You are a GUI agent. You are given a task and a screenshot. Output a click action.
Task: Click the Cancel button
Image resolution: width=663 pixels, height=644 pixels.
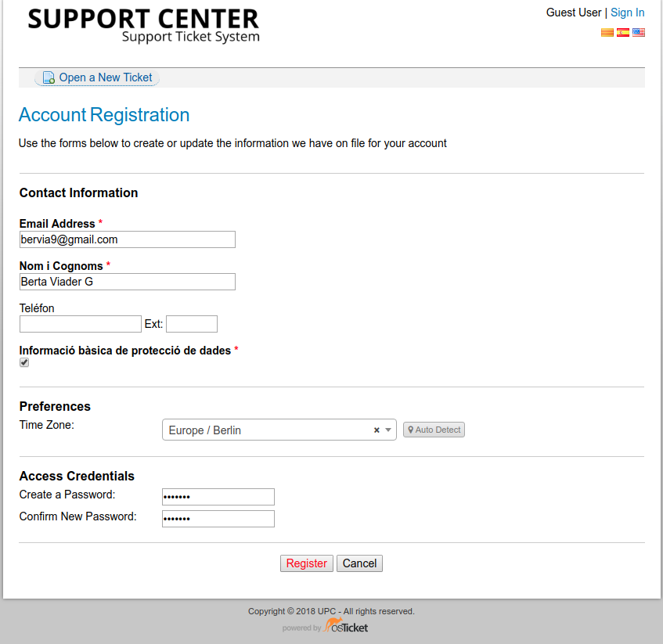click(359, 563)
